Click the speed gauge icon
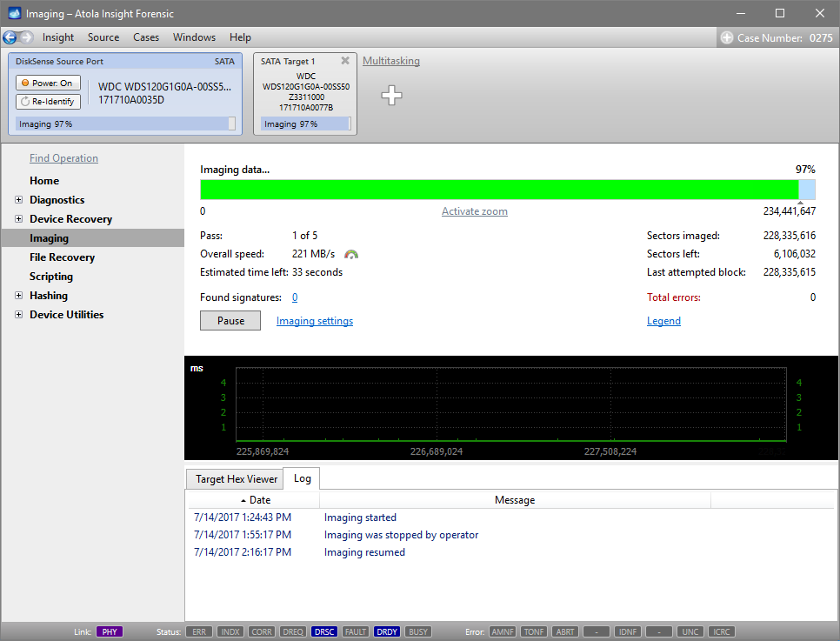This screenshot has width=840, height=641. [351, 254]
